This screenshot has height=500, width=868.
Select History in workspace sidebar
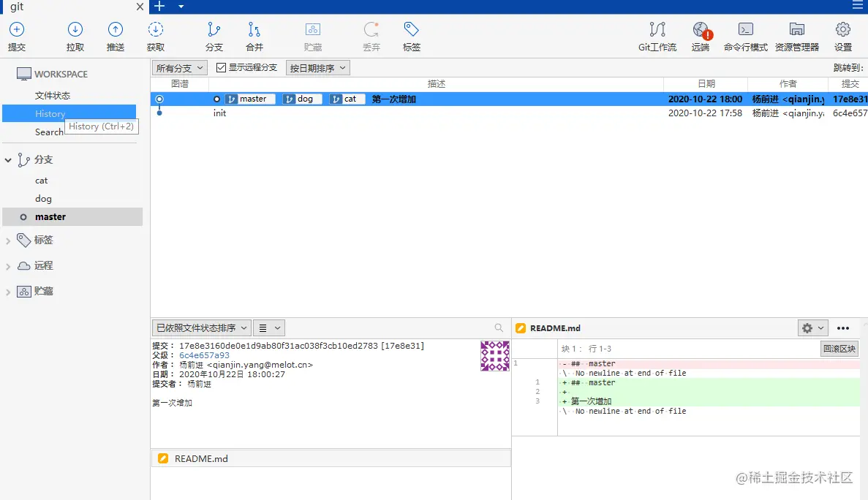click(69, 113)
